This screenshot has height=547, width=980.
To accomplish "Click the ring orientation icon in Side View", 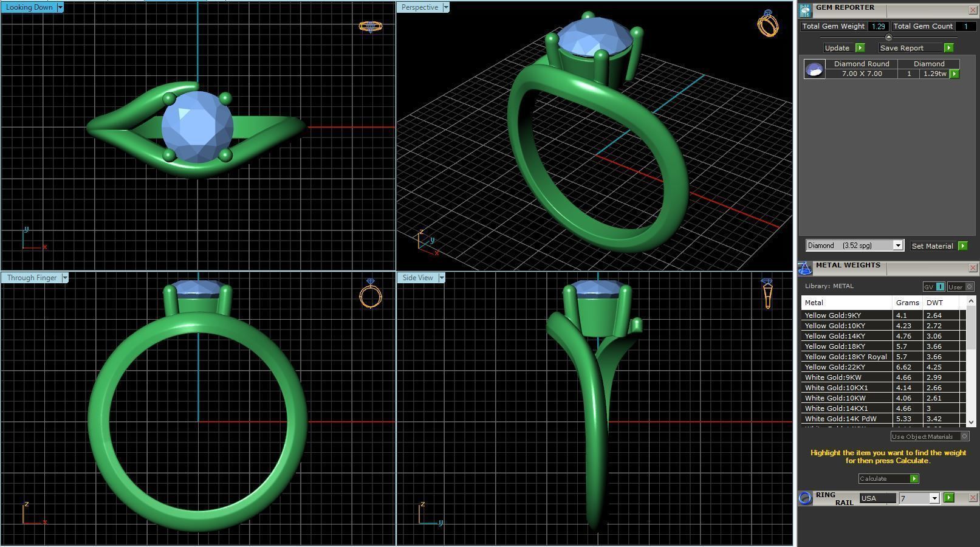I will click(x=767, y=294).
